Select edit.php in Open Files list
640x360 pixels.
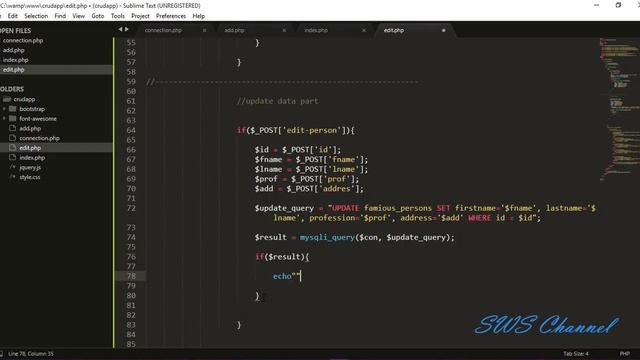pos(13,70)
